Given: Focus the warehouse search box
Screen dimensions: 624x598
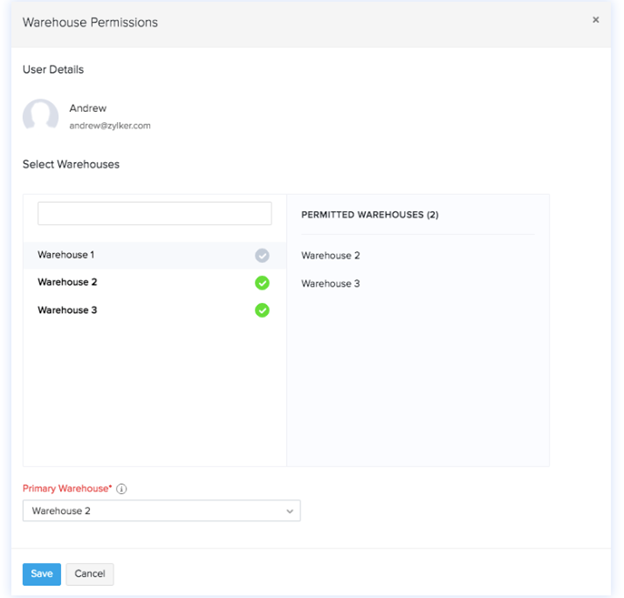Looking at the screenshot, I should [154, 213].
